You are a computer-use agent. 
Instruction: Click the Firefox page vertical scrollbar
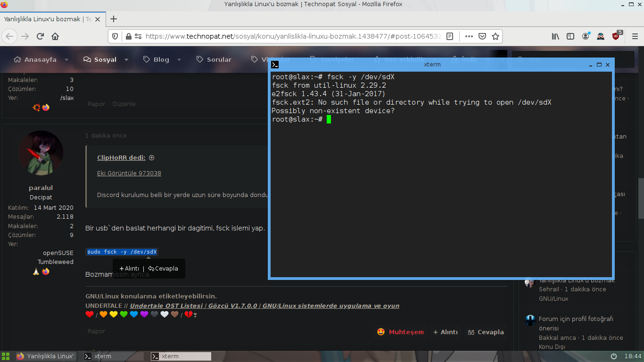(x=641, y=198)
